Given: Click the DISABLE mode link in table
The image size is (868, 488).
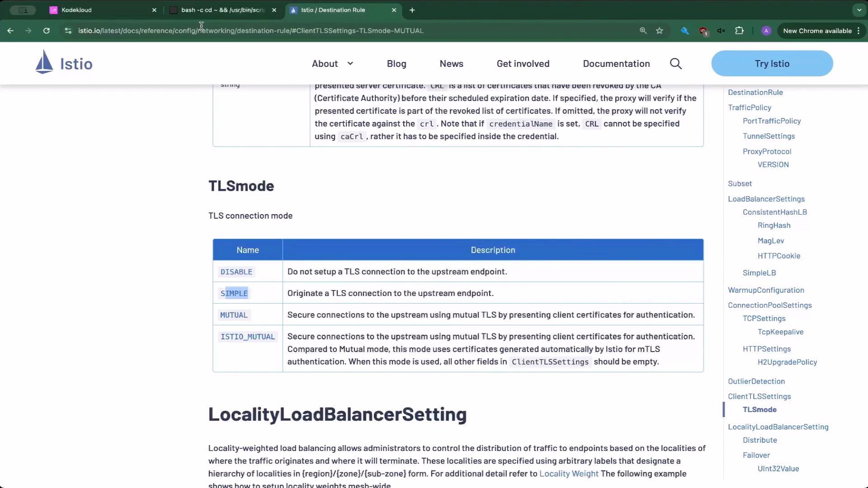Looking at the screenshot, I should [236, 272].
